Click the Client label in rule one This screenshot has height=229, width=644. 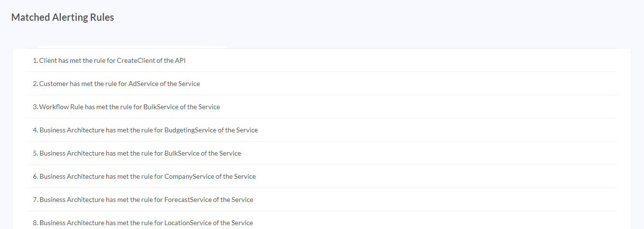tap(48, 60)
